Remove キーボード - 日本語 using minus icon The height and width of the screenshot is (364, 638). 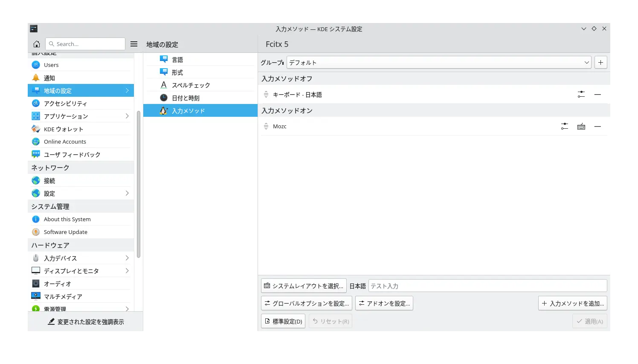pyautogui.click(x=597, y=94)
